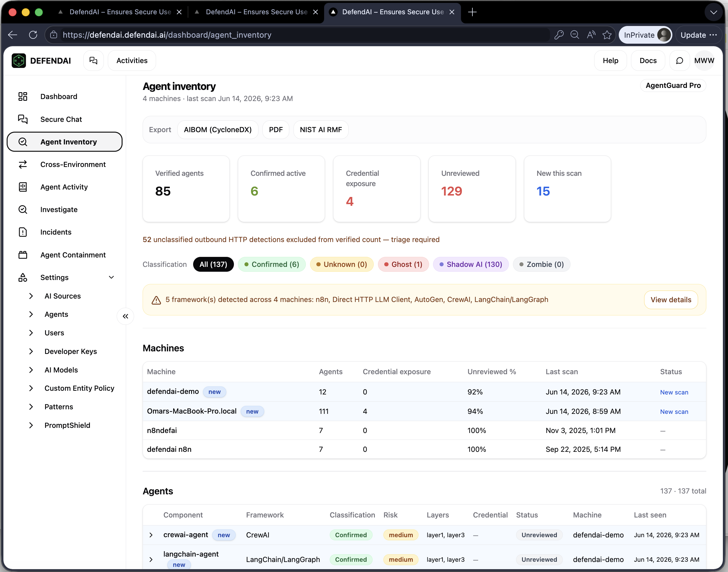Click the Cross-Environment arrows icon
This screenshot has width=728, height=572.
[x=23, y=164]
